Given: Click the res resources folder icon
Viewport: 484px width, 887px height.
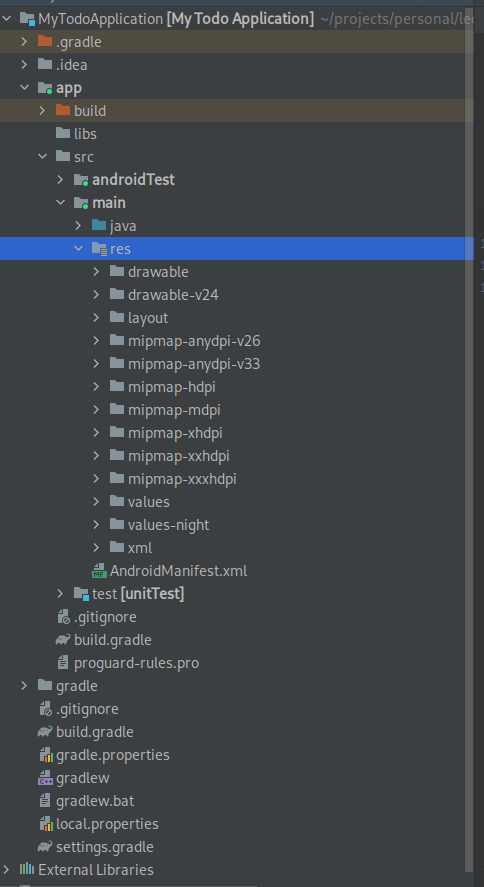Looking at the screenshot, I should (x=99, y=248).
